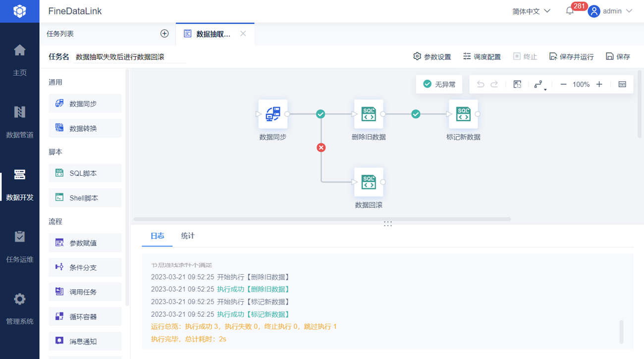The height and width of the screenshot is (359, 644).
Task: Click the 281 notification badge
Action: [579, 6]
